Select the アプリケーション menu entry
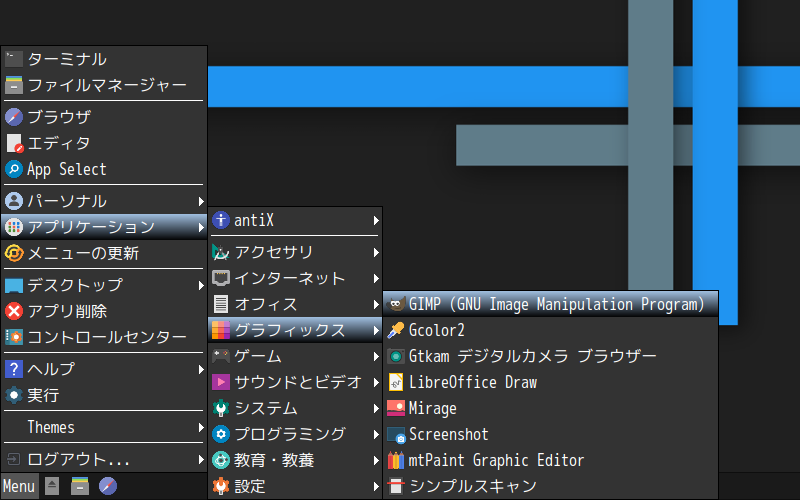This screenshot has width=800, height=500. coord(104,227)
